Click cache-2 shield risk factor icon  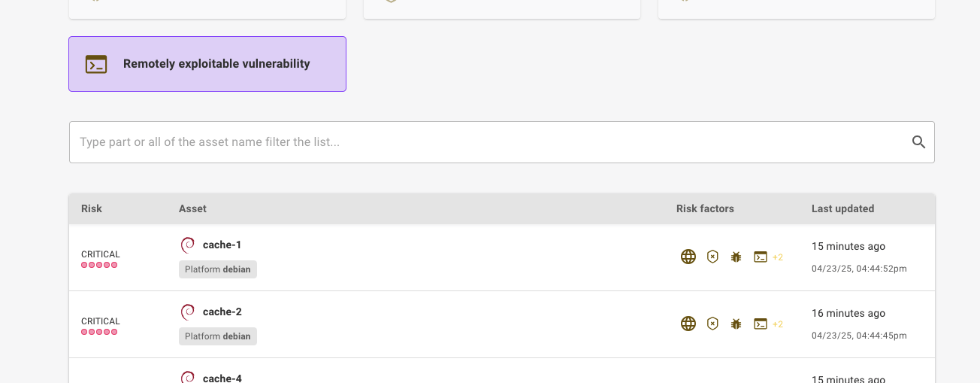(712, 324)
